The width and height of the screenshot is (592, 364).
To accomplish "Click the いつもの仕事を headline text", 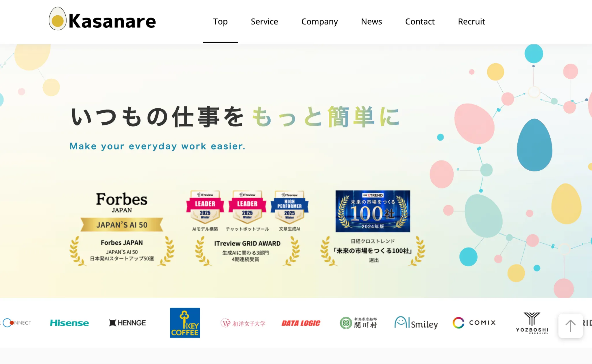I will coord(158,117).
